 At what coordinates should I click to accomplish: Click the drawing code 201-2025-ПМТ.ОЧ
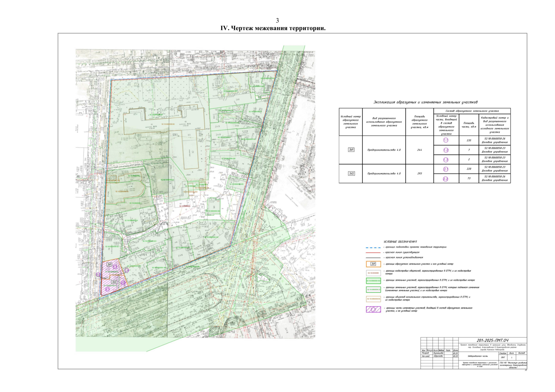[x=493, y=340]
